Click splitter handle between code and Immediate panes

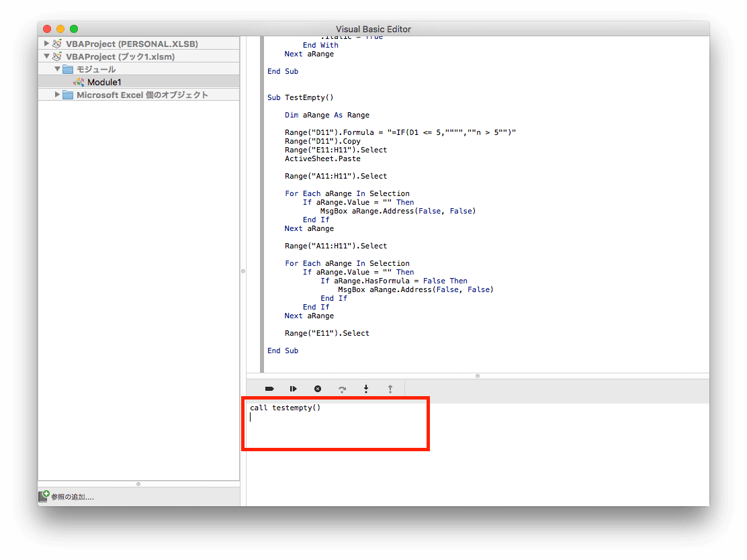point(478,376)
